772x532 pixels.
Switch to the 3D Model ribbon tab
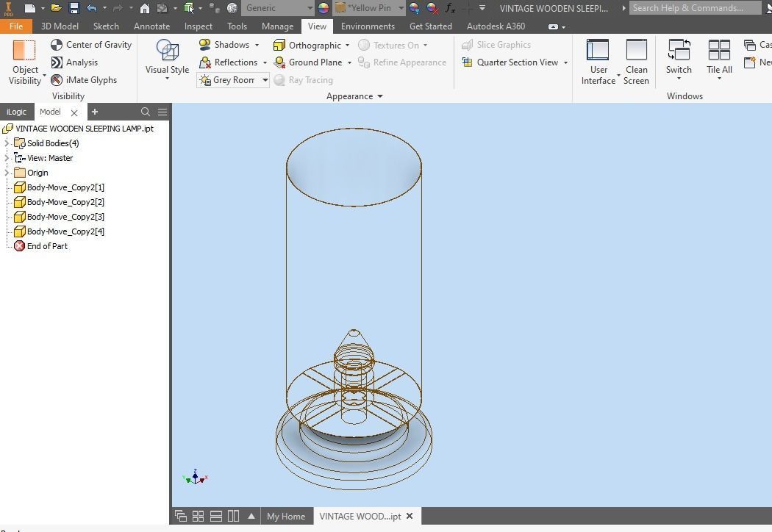[x=60, y=26]
